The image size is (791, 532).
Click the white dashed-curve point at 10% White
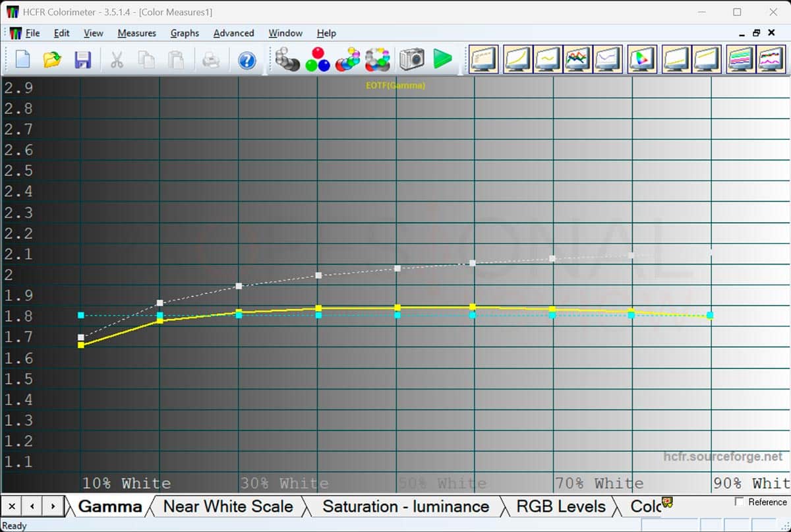[81, 337]
